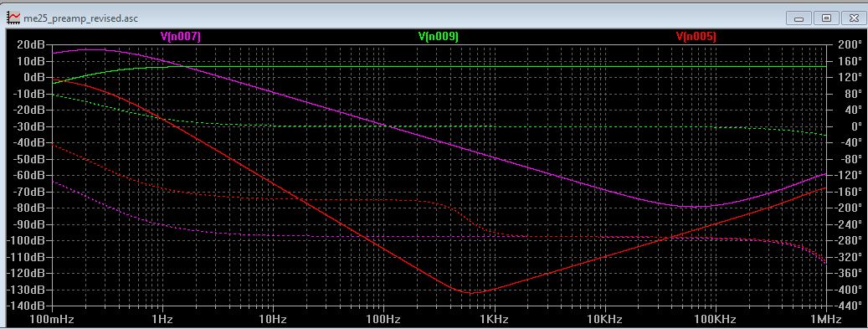Image resolution: width=868 pixels, height=329 pixels.
Task: Click the 1KHz frequency axis label
Action: coord(494,320)
